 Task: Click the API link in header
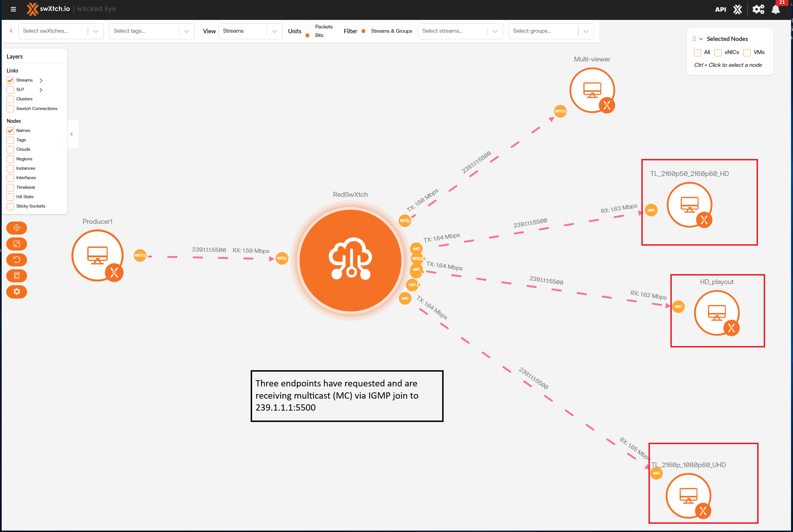(x=720, y=9)
